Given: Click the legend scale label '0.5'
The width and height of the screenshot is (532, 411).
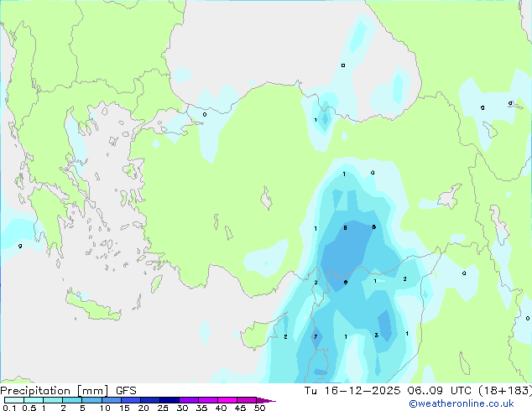Looking at the screenshot, I should click(29, 408).
